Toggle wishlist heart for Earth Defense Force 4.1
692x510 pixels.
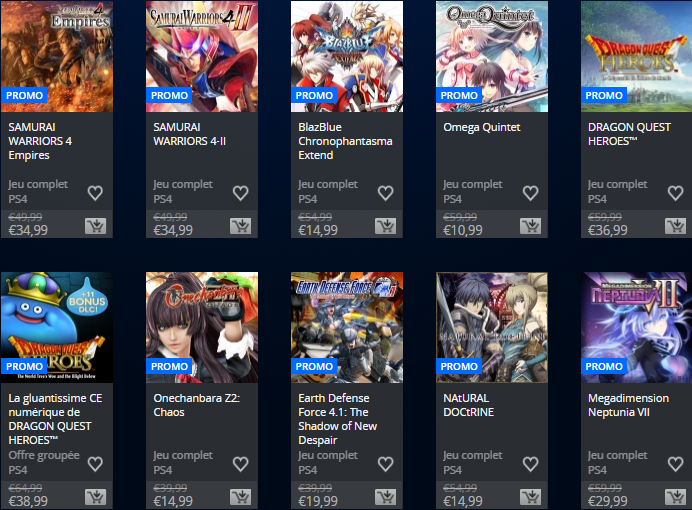pyautogui.click(x=385, y=464)
